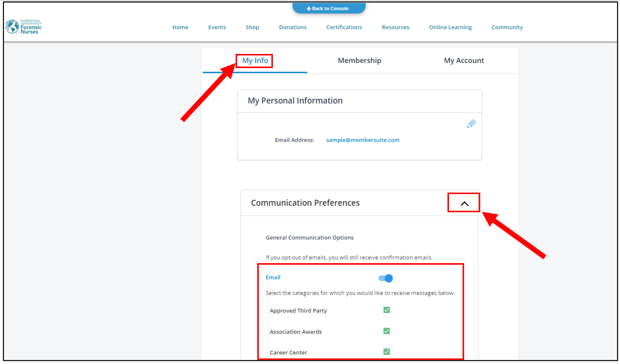Collapse the Communication Preferences section
This screenshot has width=620, height=364.
[464, 203]
